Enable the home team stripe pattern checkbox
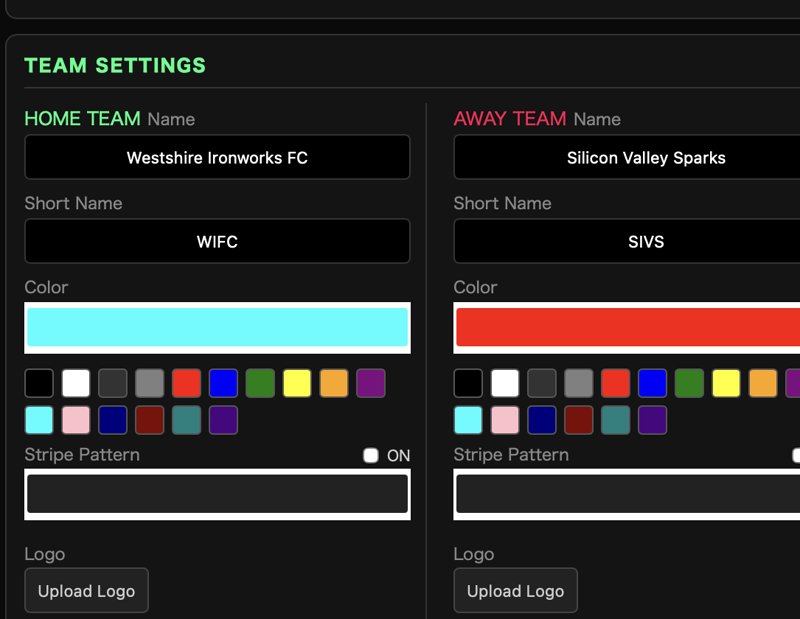Viewport: 800px width, 619px height. 371,455
